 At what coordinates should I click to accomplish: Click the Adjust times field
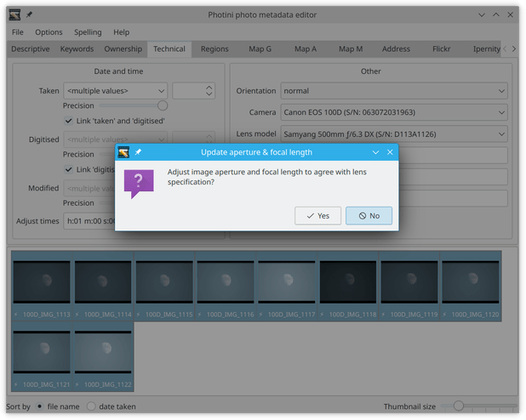(x=89, y=221)
